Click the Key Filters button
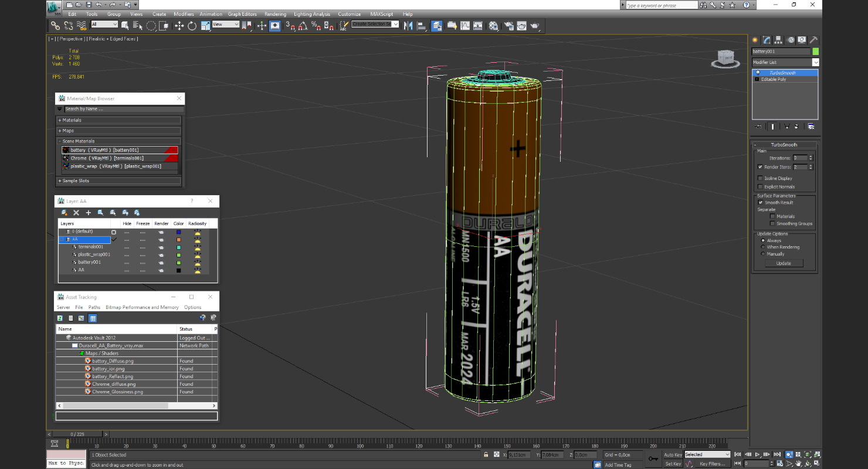 [x=712, y=464]
